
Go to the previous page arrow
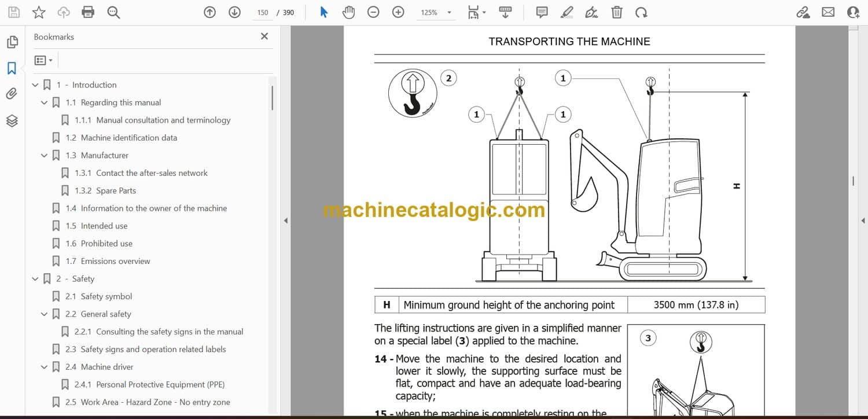click(210, 12)
